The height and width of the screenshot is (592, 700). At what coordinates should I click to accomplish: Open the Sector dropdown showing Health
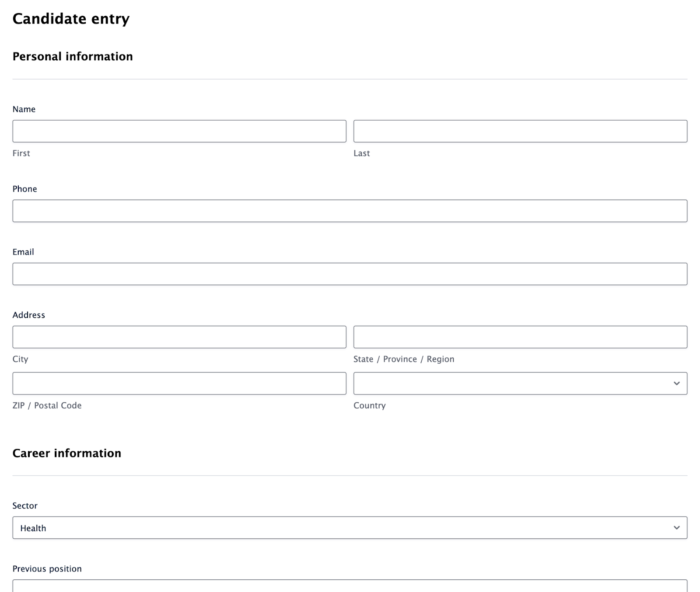pos(350,528)
